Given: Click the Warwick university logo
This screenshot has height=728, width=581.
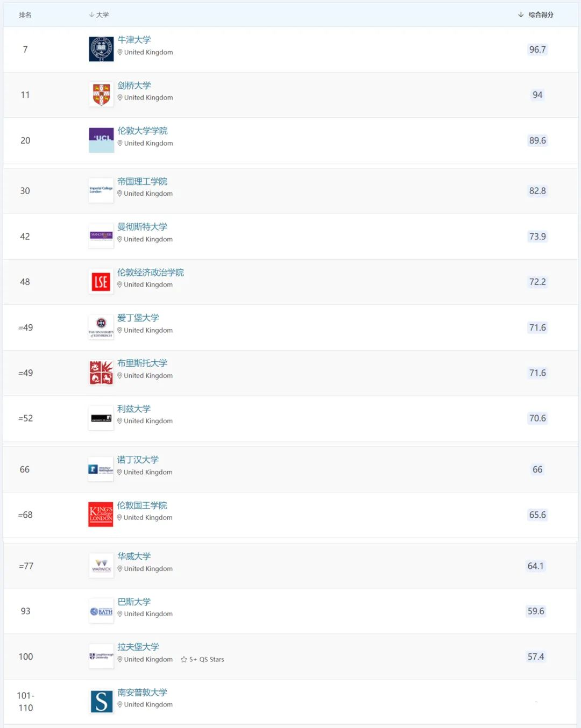Looking at the screenshot, I should [x=101, y=566].
